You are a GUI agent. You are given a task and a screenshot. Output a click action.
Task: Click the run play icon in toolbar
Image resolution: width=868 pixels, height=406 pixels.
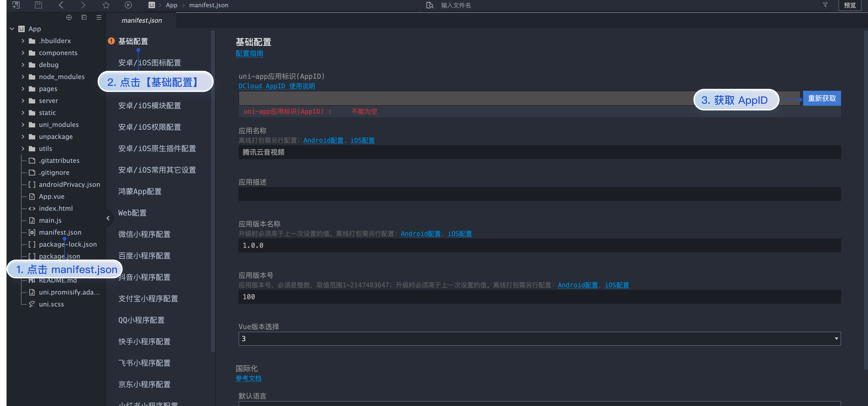128,5
